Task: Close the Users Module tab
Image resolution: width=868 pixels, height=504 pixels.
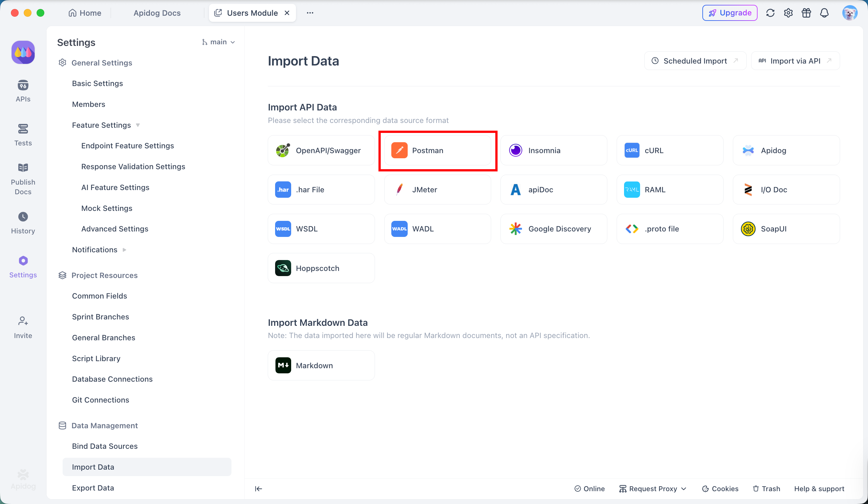Action: click(x=287, y=13)
